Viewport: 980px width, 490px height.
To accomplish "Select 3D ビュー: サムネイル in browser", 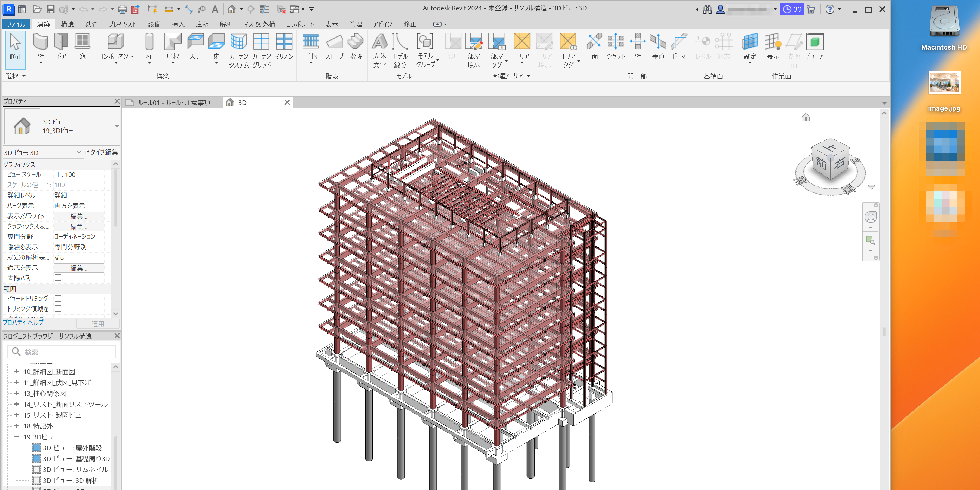I will (75, 470).
